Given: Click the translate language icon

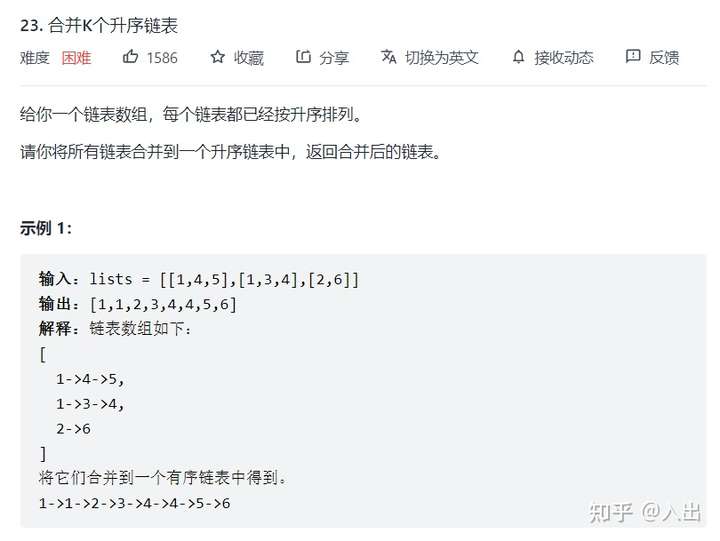Looking at the screenshot, I should point(388,57).
